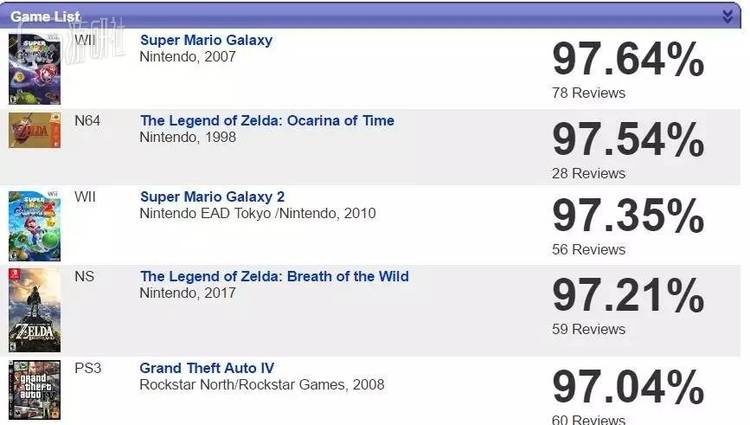Open Grand Theft Auto IV title link
This screenshot has width=750, height=425.
coord(207,368)
